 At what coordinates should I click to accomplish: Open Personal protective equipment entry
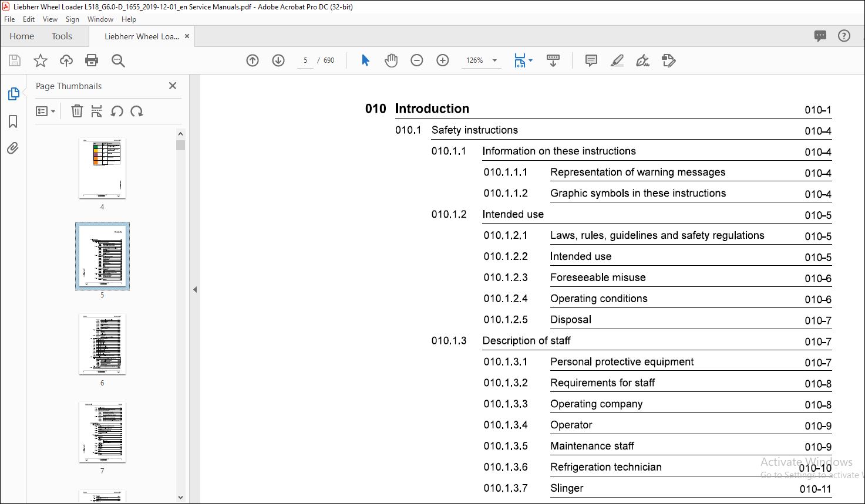622,362
